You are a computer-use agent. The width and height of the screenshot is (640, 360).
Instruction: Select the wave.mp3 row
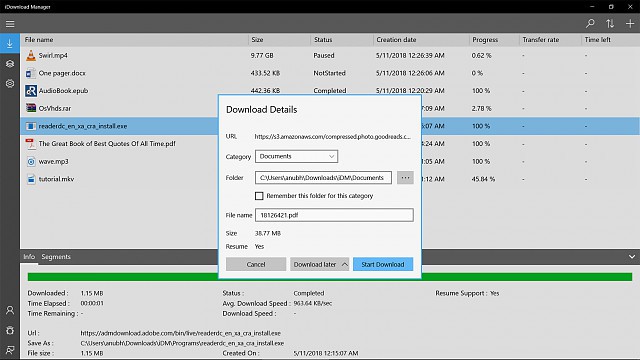(330, 162)
